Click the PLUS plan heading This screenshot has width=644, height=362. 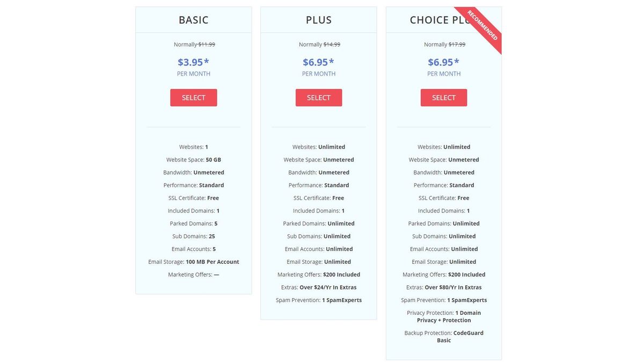click(x=319, y=20)
